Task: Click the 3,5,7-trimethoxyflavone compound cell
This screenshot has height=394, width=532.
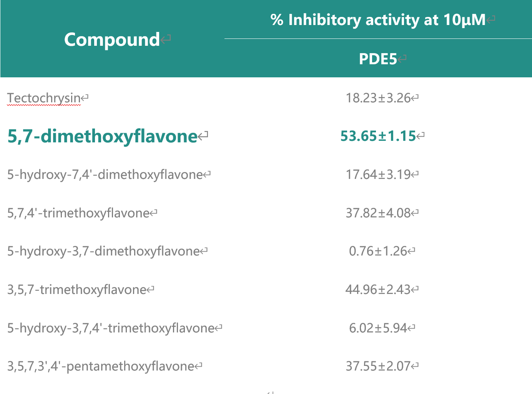Action: pyautogui.click(x=77, y=289)
